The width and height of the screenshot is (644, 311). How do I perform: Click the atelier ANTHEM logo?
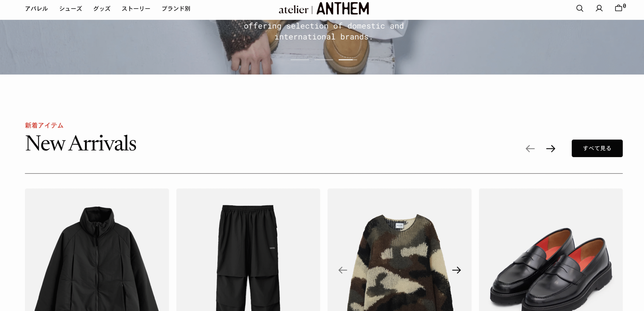[x=324, y=9]
